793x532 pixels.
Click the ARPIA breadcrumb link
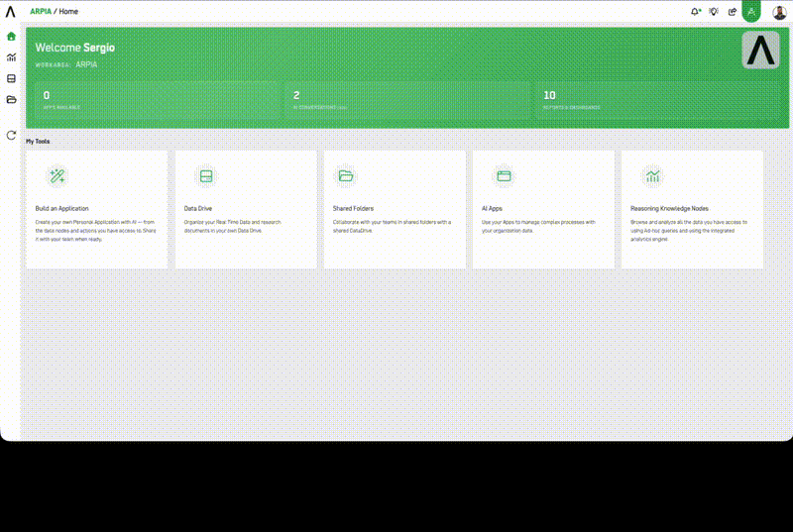pyautogui.click(x=41, y=11)
